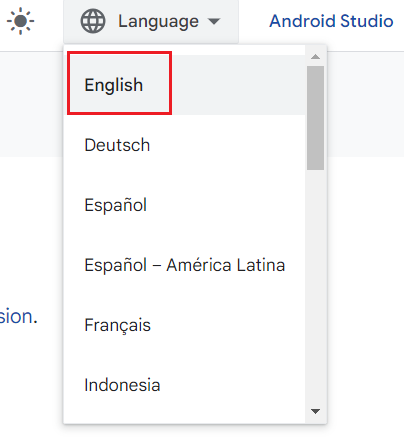
Task: Click the gray scrollbar thumb of language list
Action: [x=315, y=118]
